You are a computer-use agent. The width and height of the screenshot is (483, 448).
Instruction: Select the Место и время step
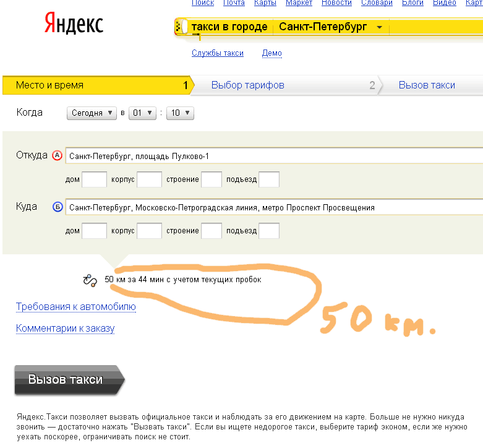(x=97, y=85)
